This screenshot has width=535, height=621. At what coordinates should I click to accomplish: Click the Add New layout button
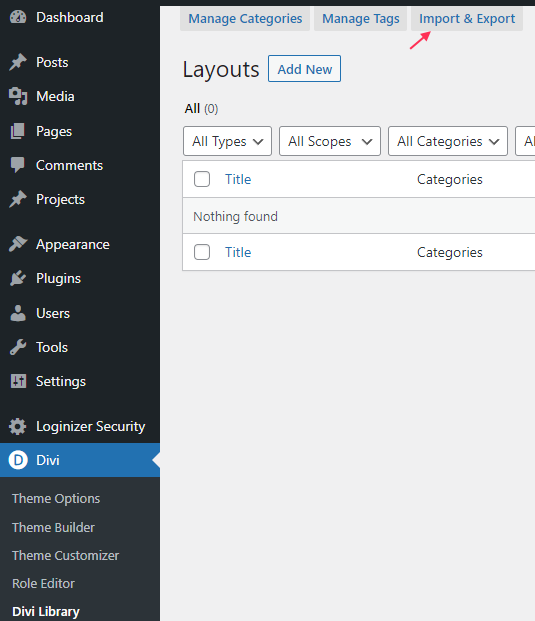[305, 69]
